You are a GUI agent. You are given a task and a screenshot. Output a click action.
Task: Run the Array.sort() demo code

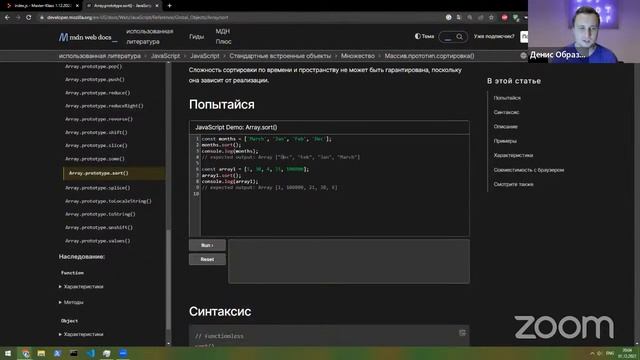207,245
